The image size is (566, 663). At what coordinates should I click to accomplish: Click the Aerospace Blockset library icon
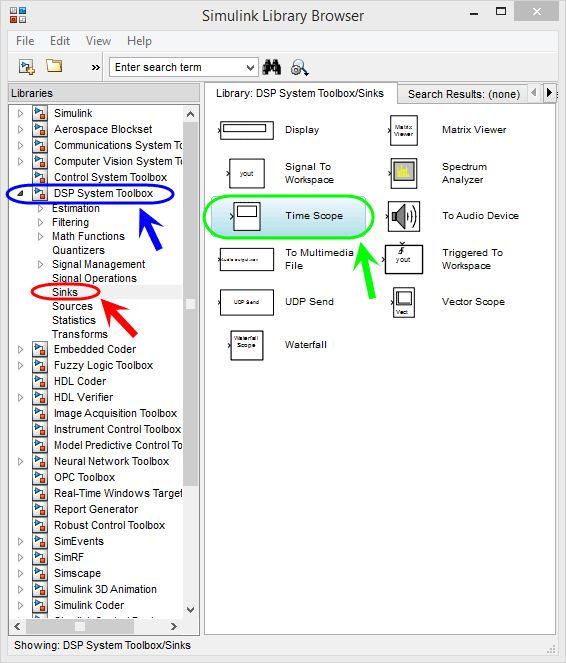(40, 129)
